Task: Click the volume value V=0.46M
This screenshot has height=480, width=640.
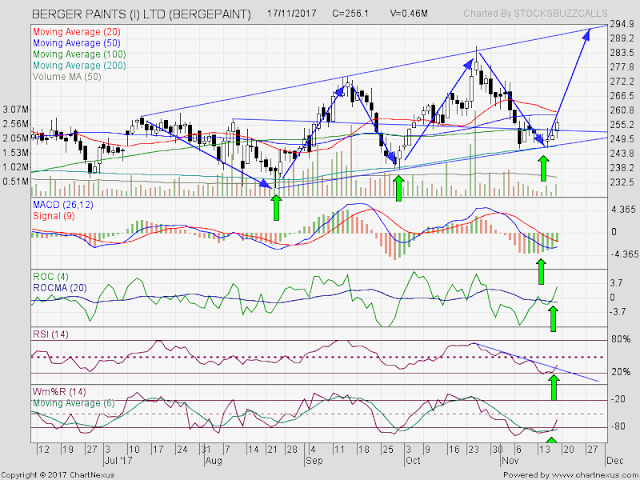Action: pyautogui.click(x=409, y=13)
